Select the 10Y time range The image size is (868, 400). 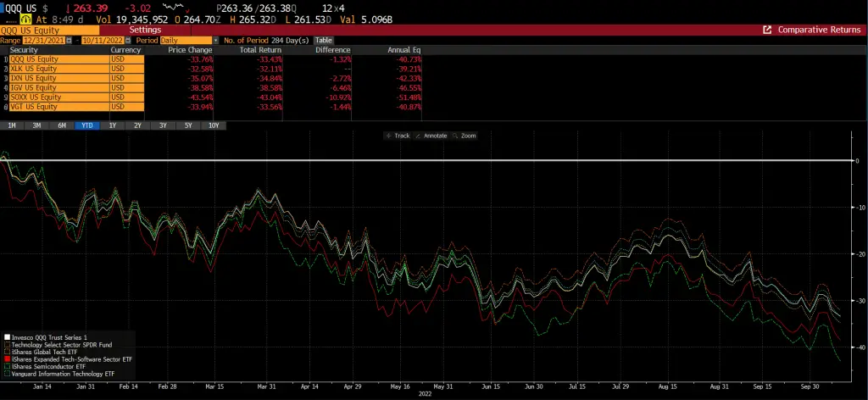click(x=214, y=125)
